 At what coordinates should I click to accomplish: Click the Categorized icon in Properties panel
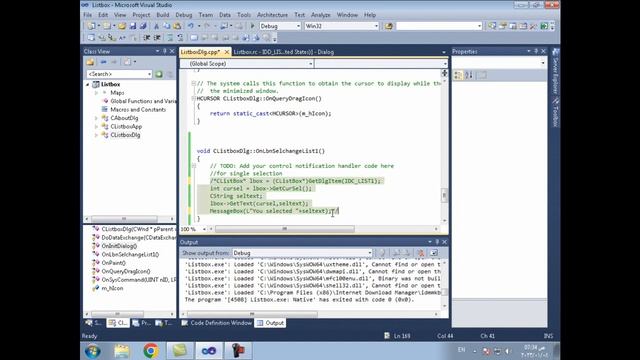click(x=458, y=75)
